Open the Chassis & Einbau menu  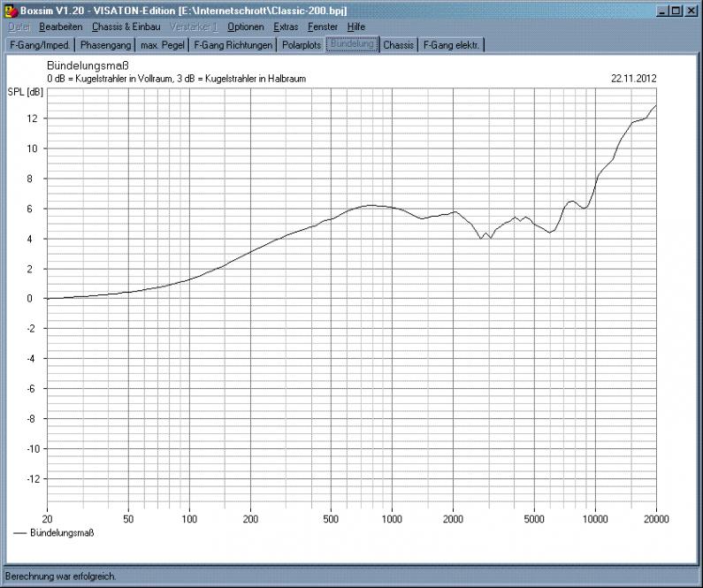click(126, 27)
